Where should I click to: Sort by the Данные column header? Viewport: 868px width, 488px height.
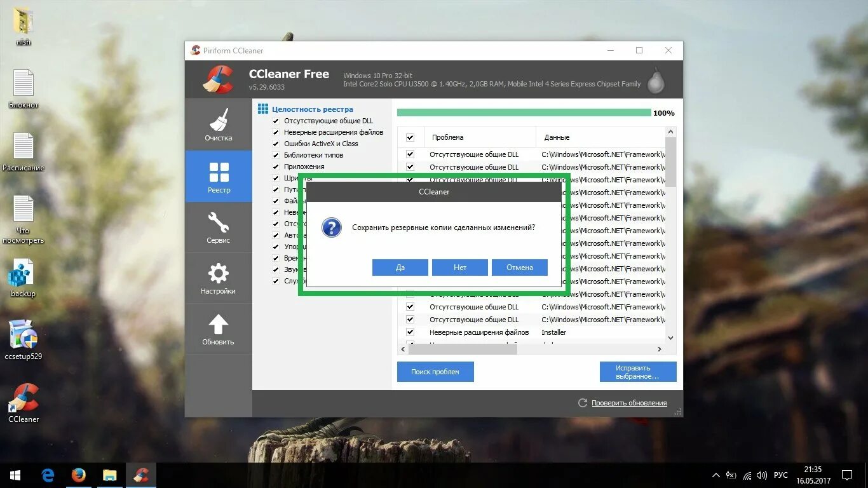coord(600,137)
